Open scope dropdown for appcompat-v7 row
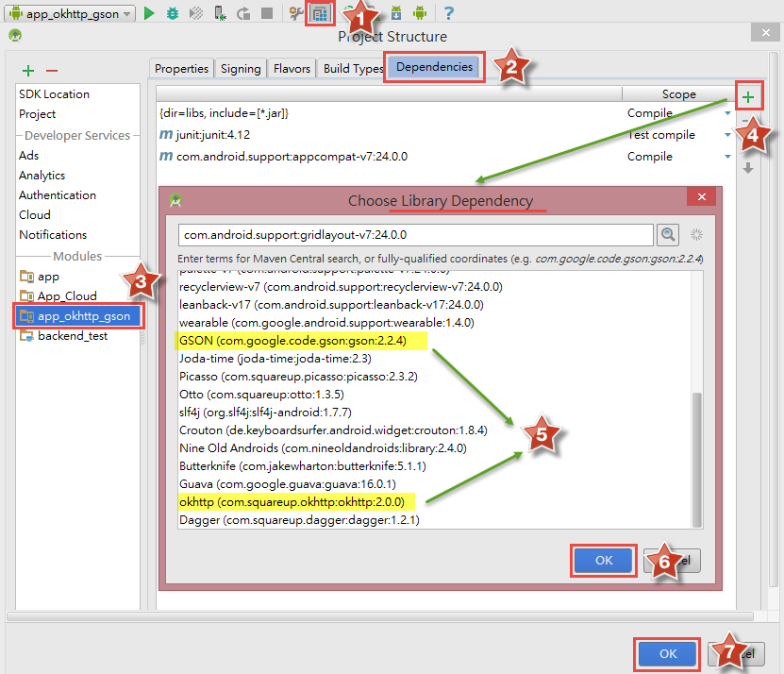 [x=727, y=157]
